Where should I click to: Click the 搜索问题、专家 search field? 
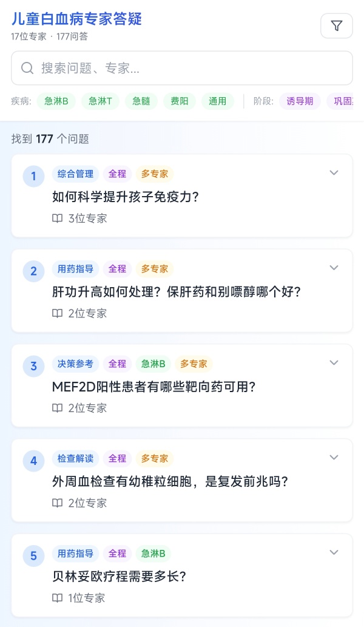(188, 68)
